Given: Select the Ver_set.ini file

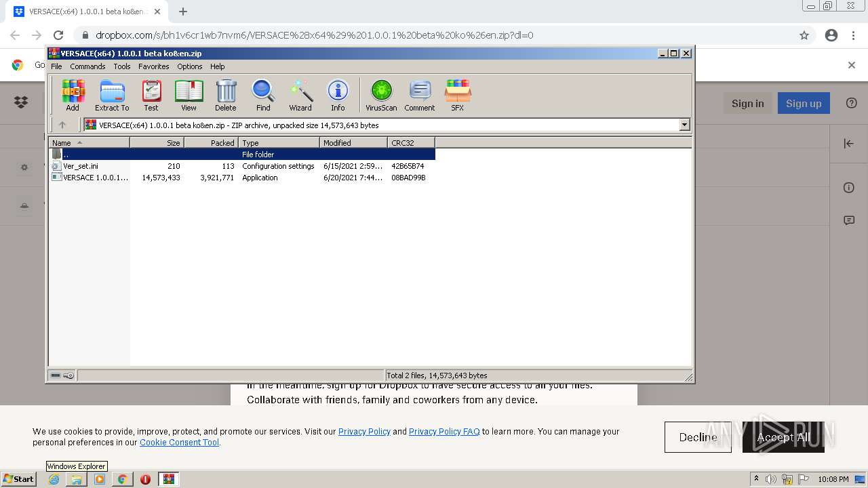Looking at the screenshot, I should 242,166.
